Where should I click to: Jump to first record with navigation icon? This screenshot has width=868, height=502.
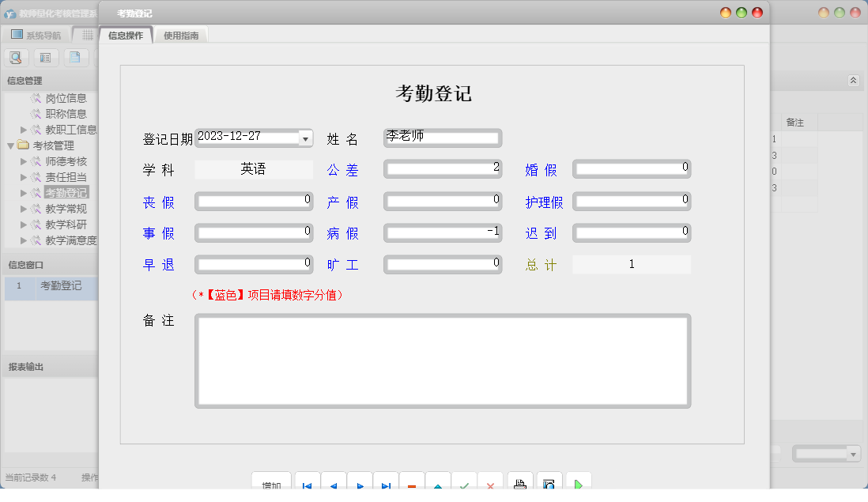pyautogui.click(x=308, y=481)
